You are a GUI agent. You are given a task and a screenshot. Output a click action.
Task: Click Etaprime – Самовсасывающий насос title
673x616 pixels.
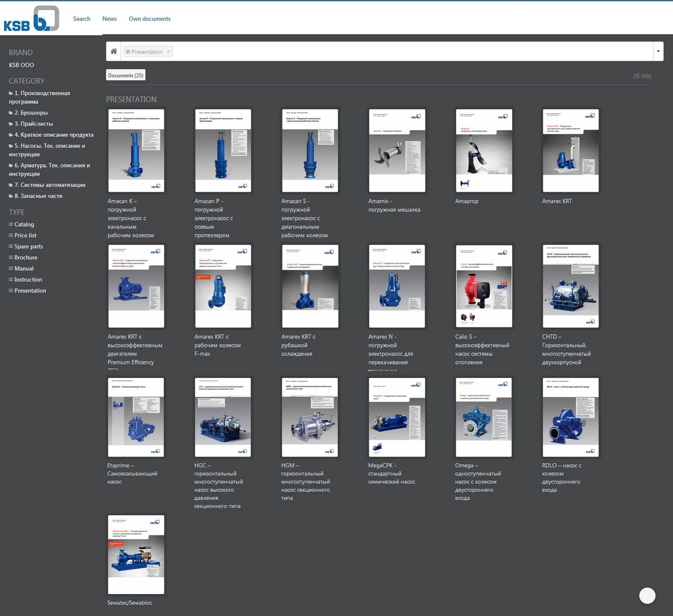(132, 473)
